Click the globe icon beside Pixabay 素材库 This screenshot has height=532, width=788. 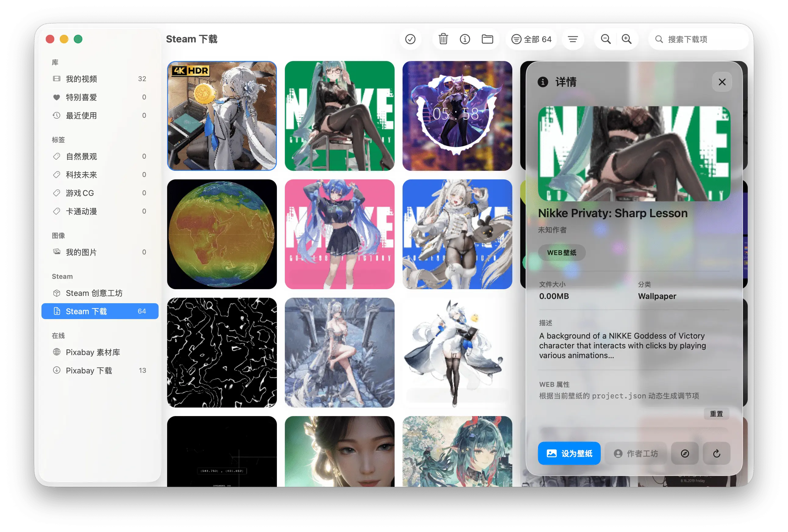(x=57, y=352)
